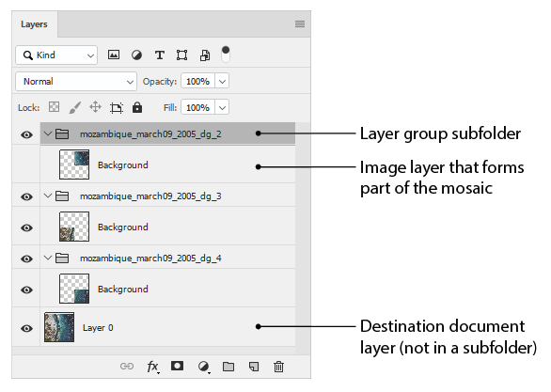Hide the mozambique_march09_2005_dg_2 group
The height and width of the screenshot is (392, 551).
(x=26, y=134)
